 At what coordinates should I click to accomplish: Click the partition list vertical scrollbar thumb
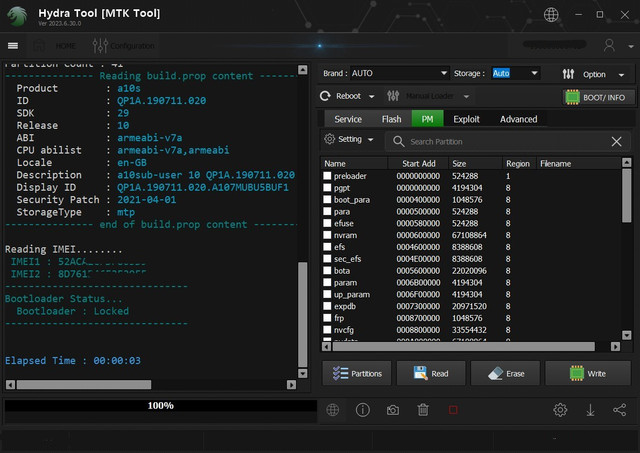627,196
